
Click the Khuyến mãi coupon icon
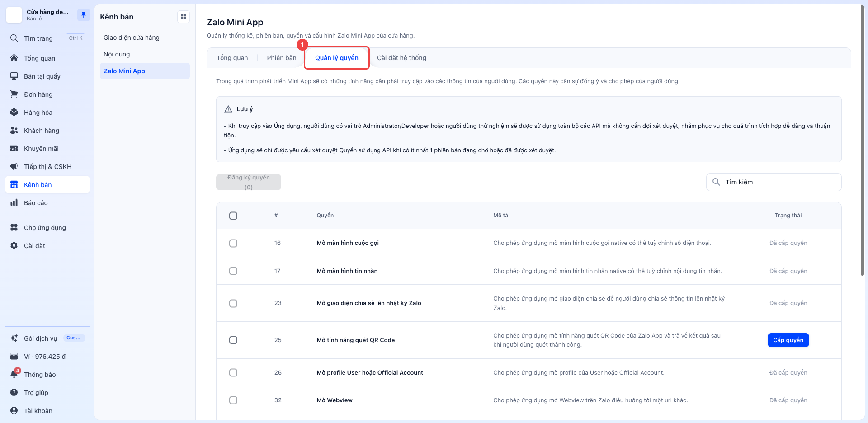[x=14, y=148]
